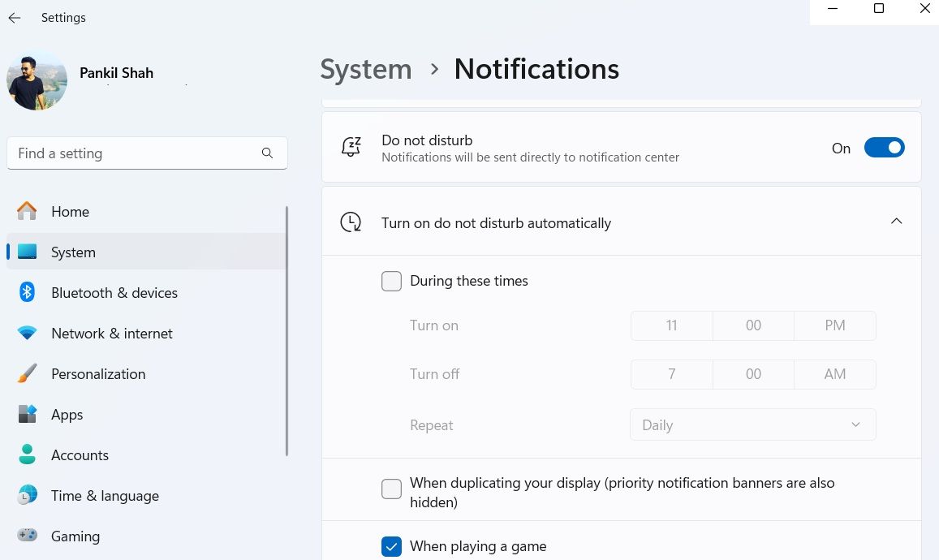Click the Do not disturb bell icon
The width and height of the screenshot is (939, 560).
coord(351,147)
